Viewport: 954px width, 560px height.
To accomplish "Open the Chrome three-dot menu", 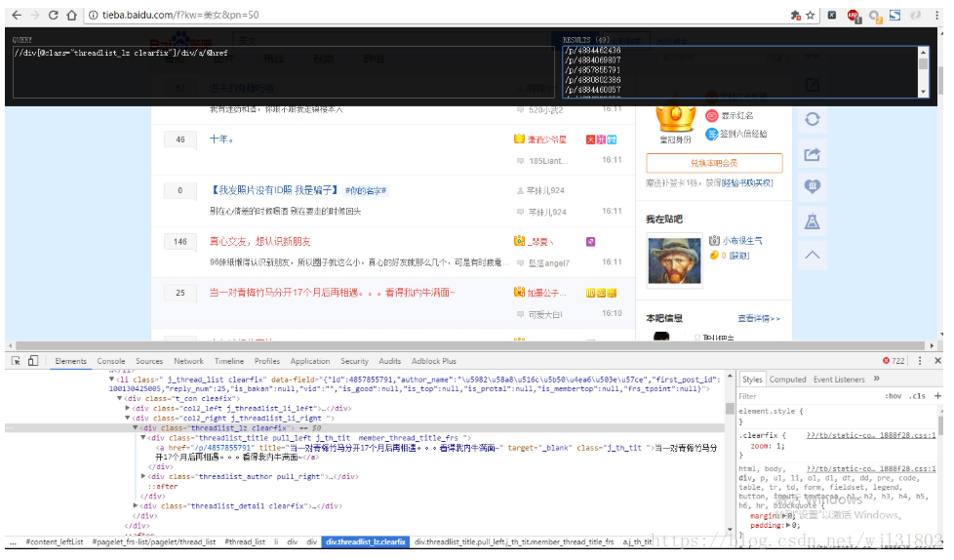I will click(x=936, y=16).
